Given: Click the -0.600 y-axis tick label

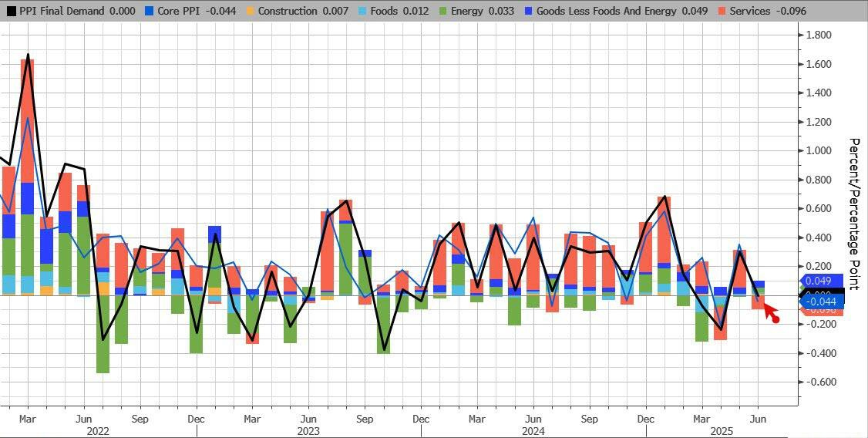Looking at the screenshot, I should [819, 382].
